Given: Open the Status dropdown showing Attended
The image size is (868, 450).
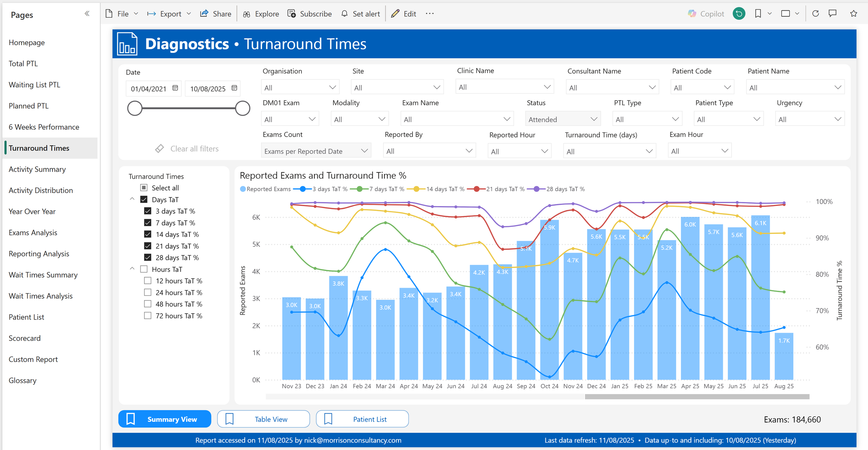Looking at the screenshot, I should coord(563,119).
